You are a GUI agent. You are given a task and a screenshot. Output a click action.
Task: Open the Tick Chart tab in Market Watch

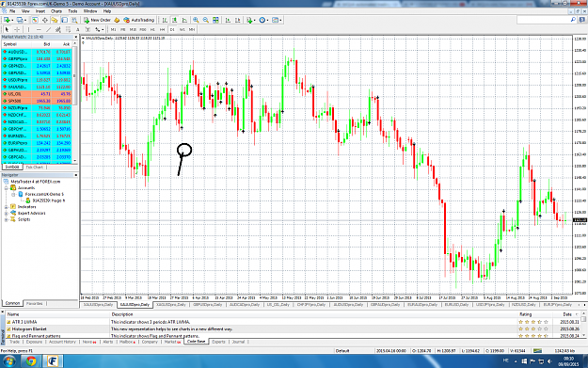pos(35,167)
